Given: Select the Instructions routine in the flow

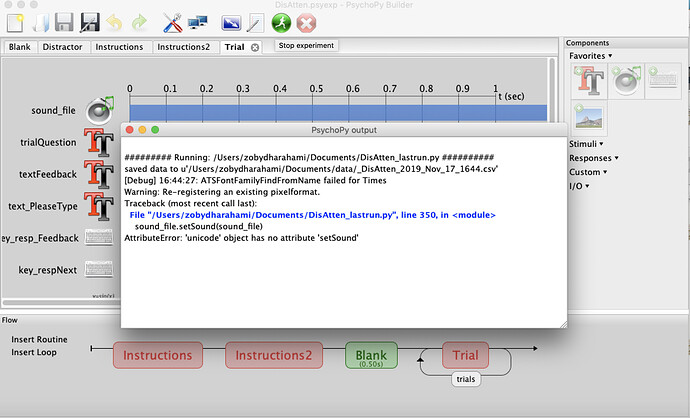Looking at the screenshot, I should (158, 355).
